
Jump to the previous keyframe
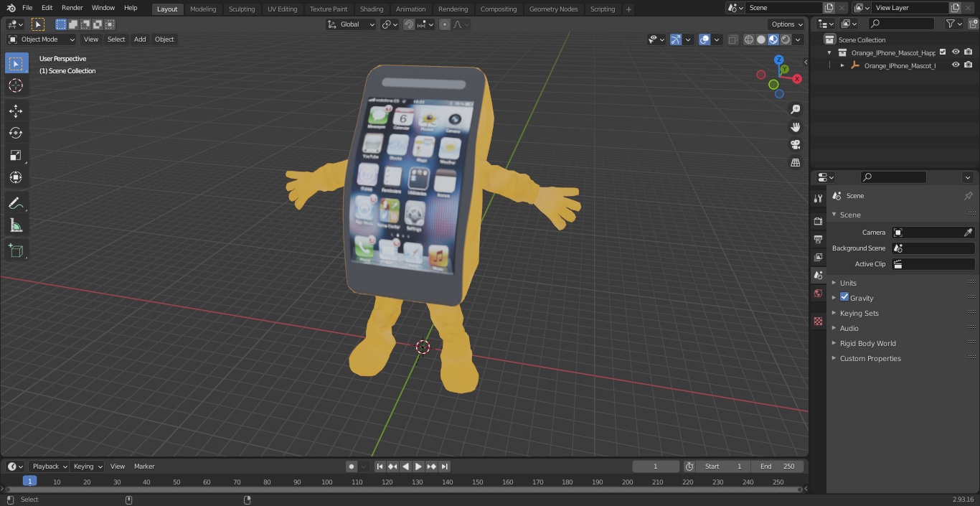coord(393,467)
